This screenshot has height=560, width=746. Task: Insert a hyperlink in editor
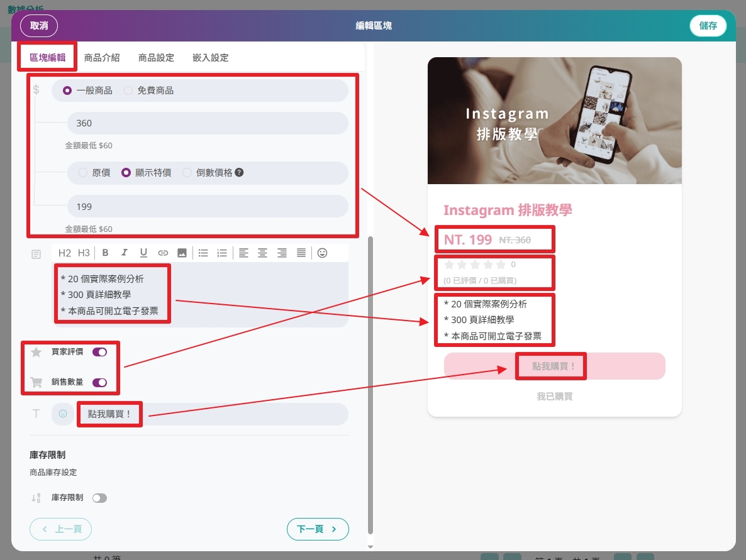163,253
